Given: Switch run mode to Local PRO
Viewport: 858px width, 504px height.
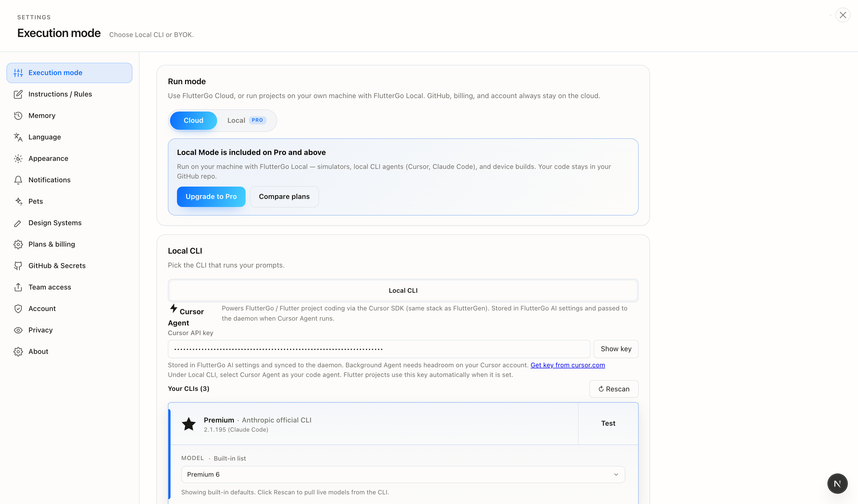Looking at the screenshot, I should click(246, 121).
